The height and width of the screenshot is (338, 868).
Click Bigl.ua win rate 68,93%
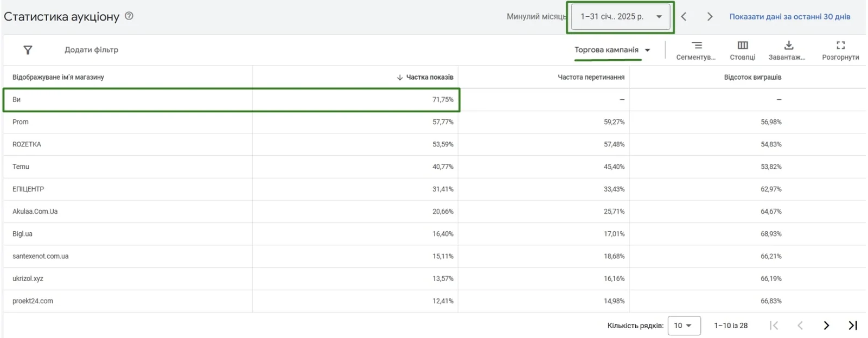(771, 234)
